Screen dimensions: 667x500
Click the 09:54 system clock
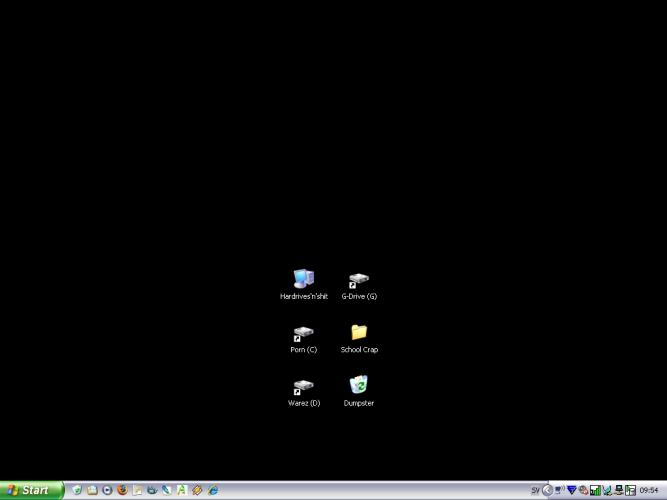[x=649, y=490]
